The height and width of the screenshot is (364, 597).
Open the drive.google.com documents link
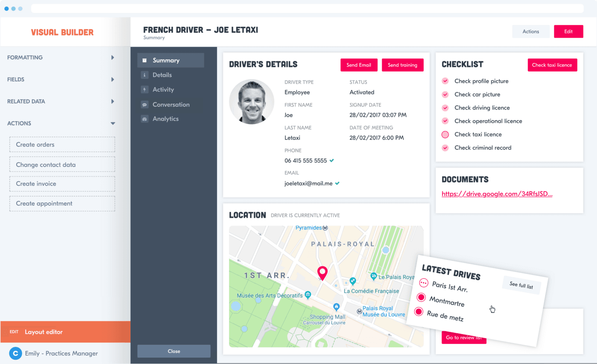click(x=497, y=194)
